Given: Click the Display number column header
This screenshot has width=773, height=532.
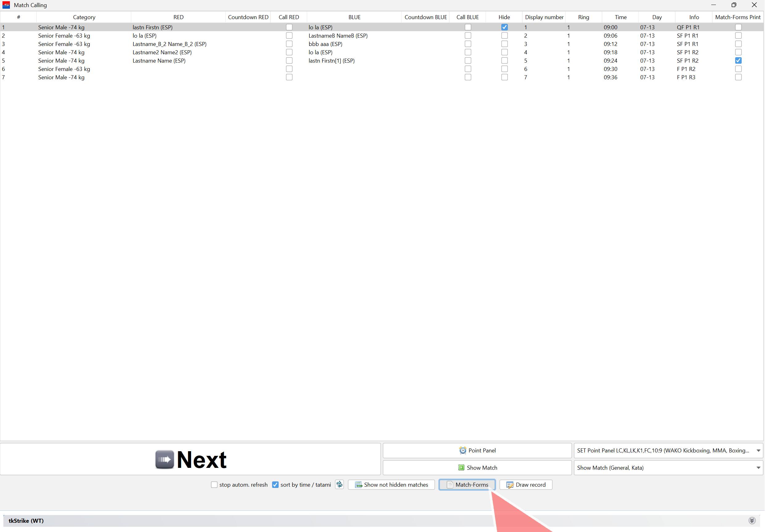Looking at the screenshot, I should click(x=544, y=17).
